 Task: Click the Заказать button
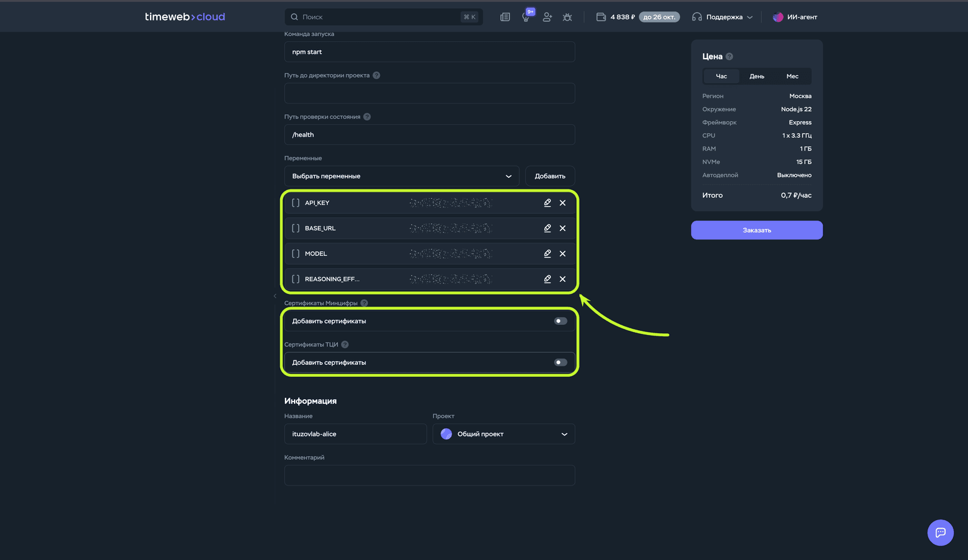tap(757, 230)
